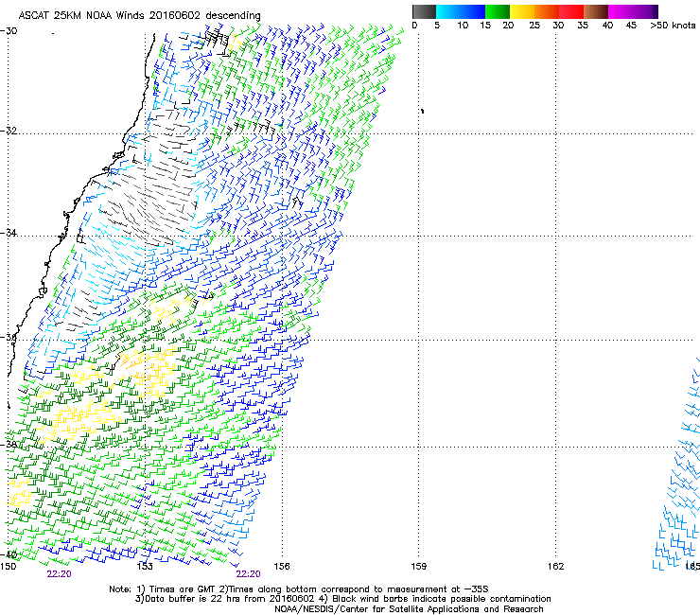Click the purple '22:20' time label nearest longitude 156
The image size is (700, 615).
coord(248,574)
